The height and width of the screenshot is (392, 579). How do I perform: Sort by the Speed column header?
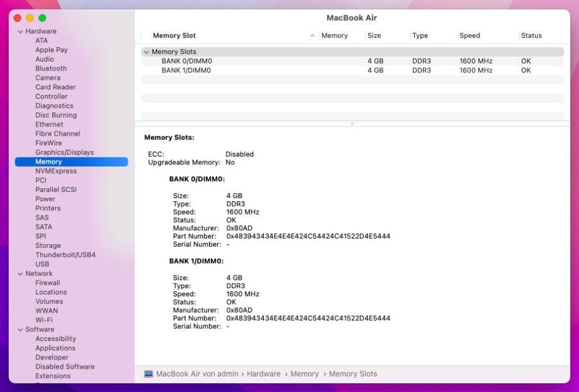pos(469,36)
